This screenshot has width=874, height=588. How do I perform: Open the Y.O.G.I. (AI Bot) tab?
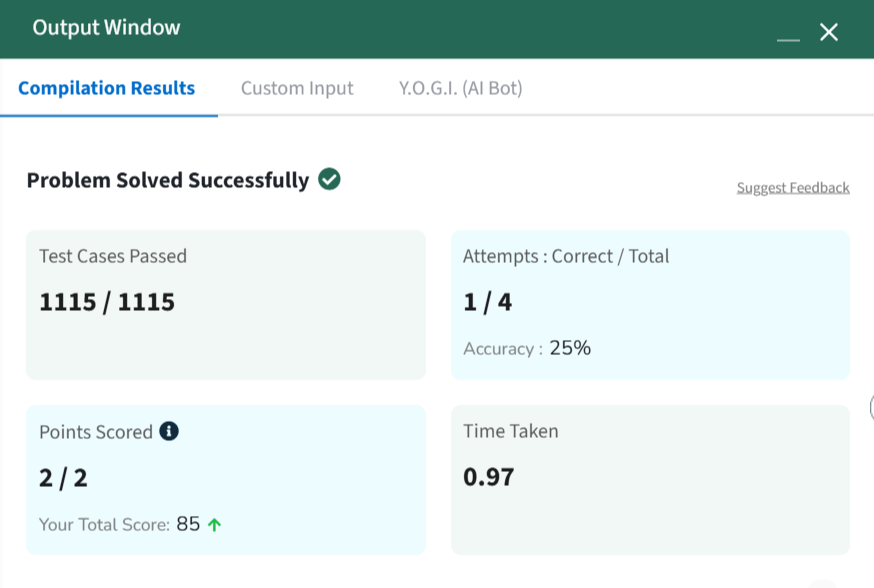[460, 88]
